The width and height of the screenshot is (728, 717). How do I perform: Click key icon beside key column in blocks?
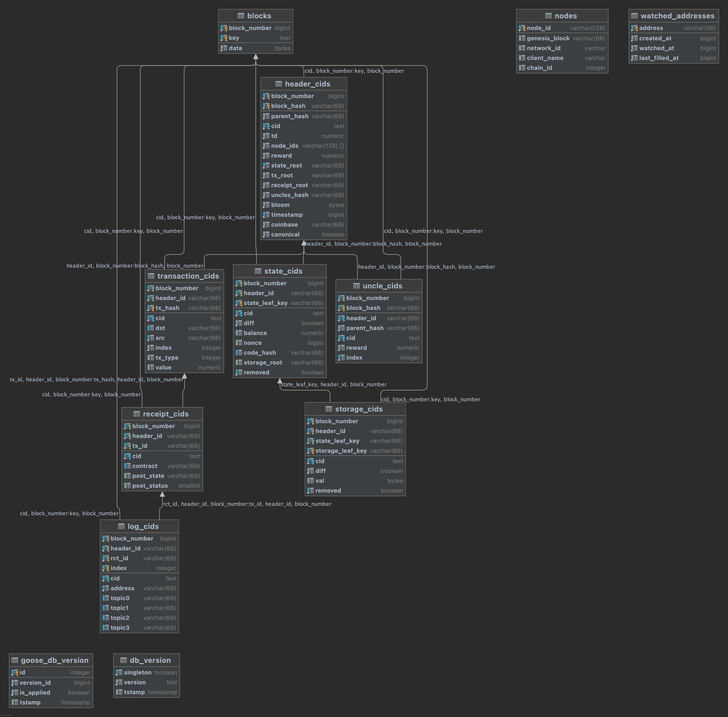click(224, 38)
